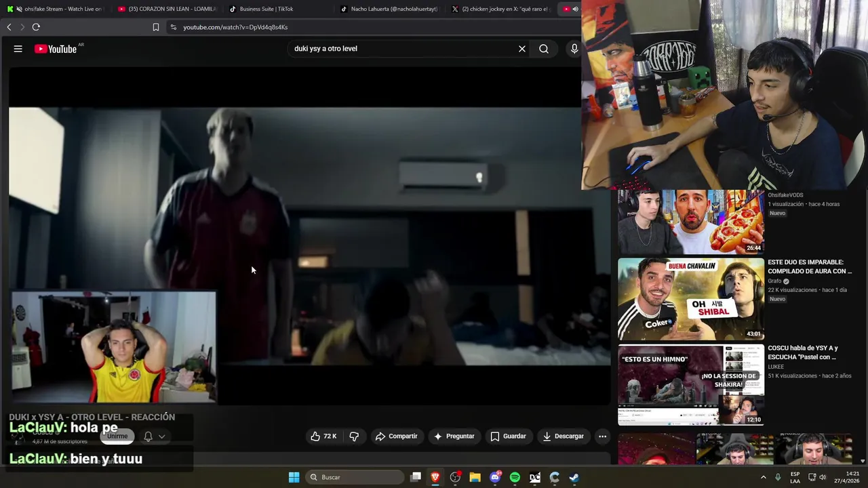Open Spotify from the taskbar
The image size is (868, 488).
click(515, 477)
